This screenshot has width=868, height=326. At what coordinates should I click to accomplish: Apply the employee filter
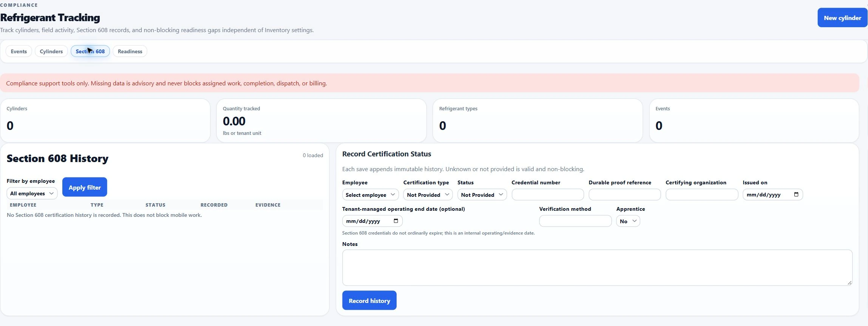click(85, 187)
